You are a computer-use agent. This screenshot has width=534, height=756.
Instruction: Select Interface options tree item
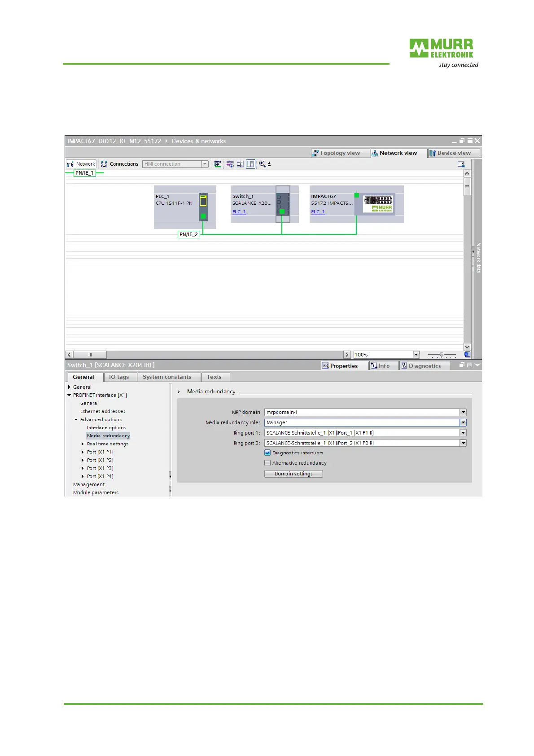tap(106, 427)
